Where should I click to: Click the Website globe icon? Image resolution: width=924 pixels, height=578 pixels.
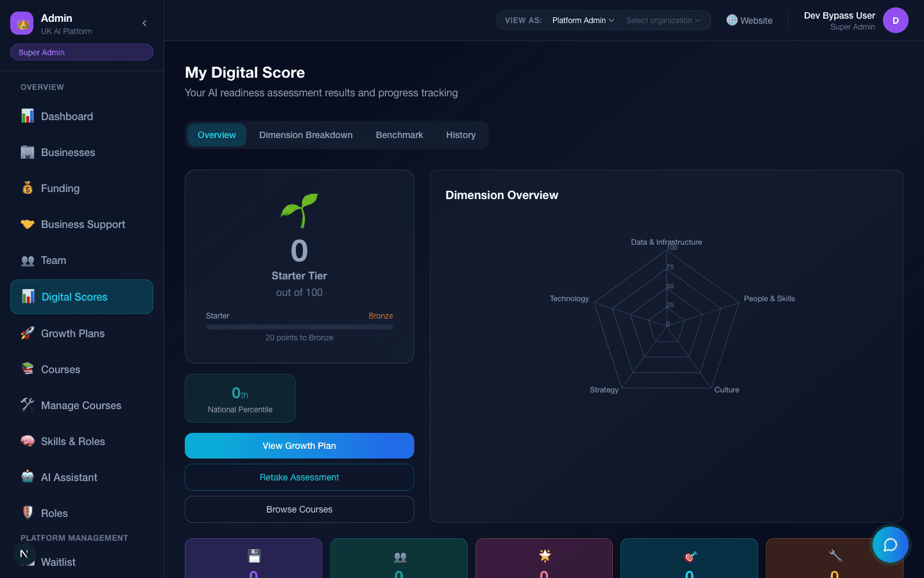(x=732, y=21)
